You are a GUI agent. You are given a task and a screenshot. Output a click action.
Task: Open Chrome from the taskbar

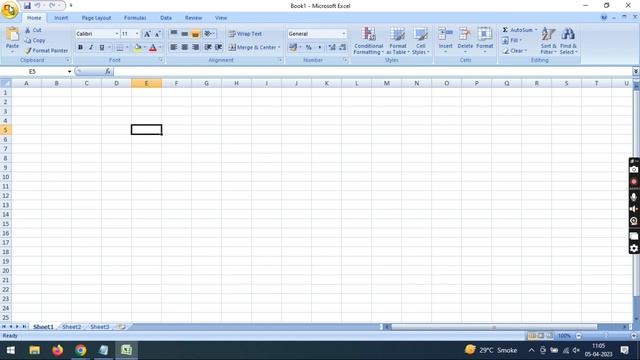click(80, 350)
